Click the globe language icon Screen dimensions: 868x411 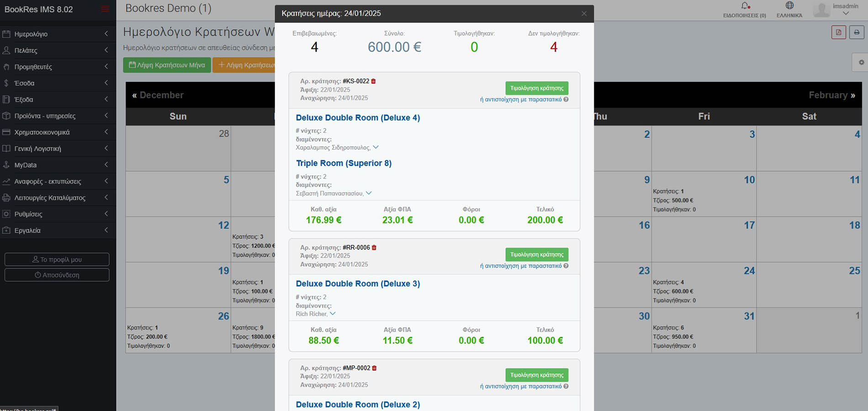click(x=789, y=6)
